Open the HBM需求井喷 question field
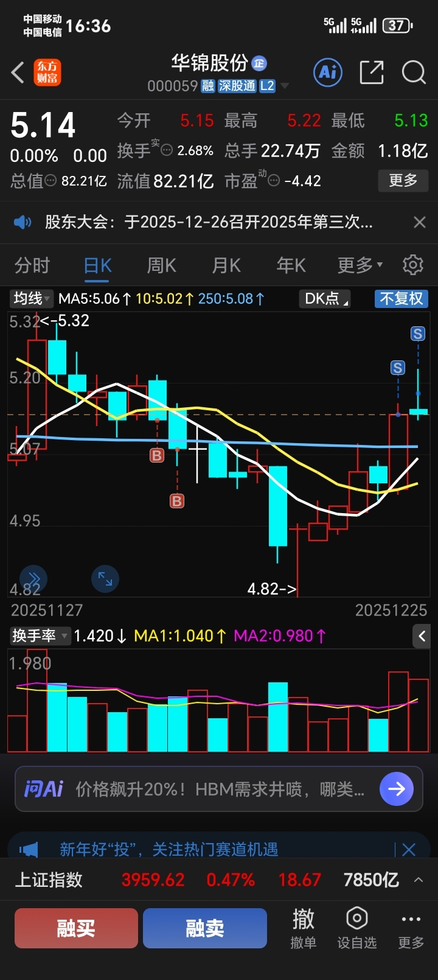This screenshot has width=438, height=980. (x=220, y=789)
